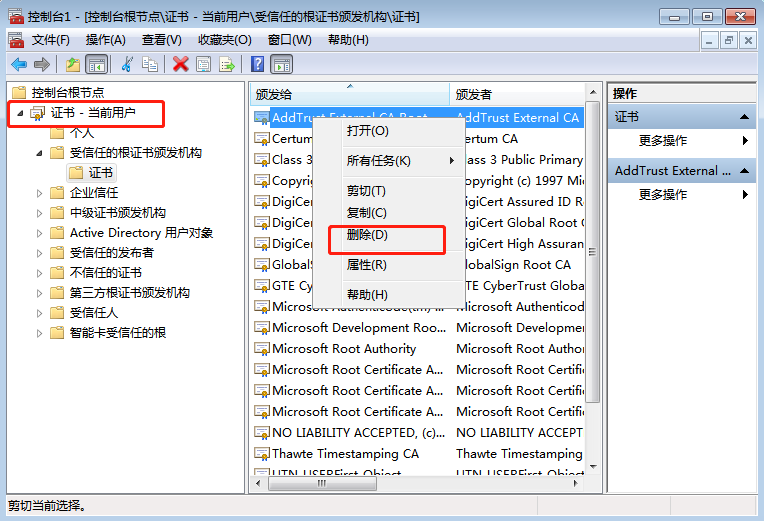764x521 pixels.
Task: Click the Copy icon in toolbar
Action: (x=150, y=64)
